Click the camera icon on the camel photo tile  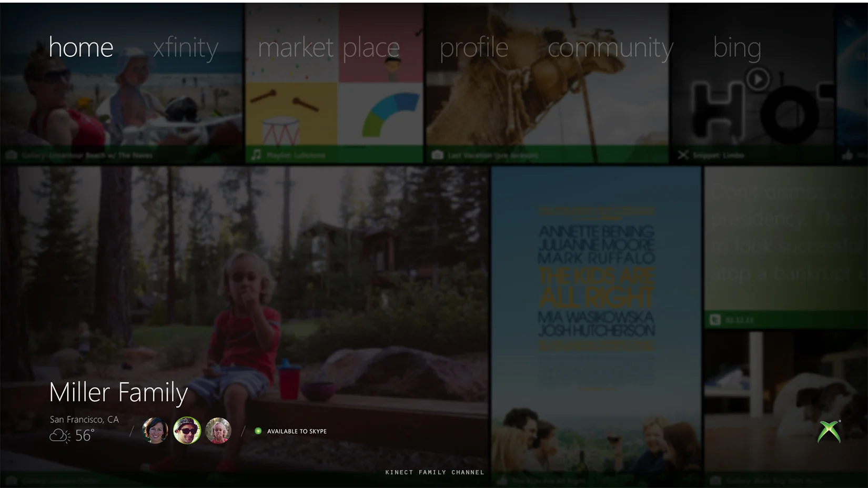point(437,155)
